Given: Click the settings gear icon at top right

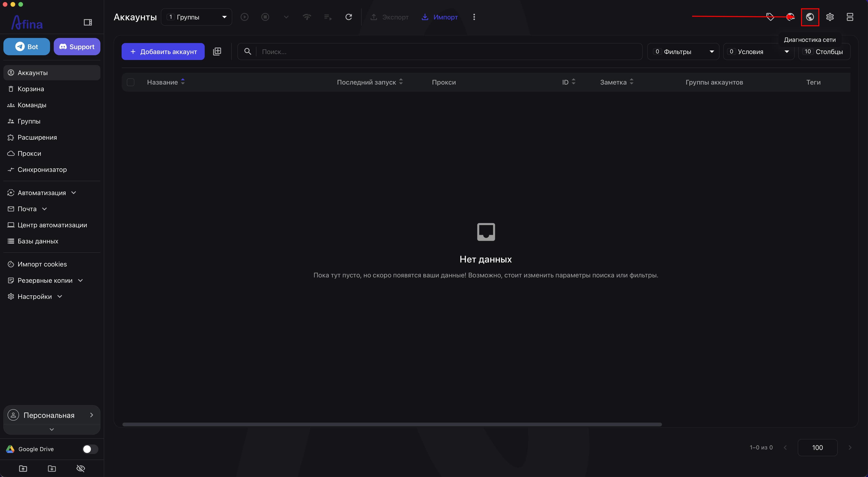Looking at the screenshot, I should point(830,17).
